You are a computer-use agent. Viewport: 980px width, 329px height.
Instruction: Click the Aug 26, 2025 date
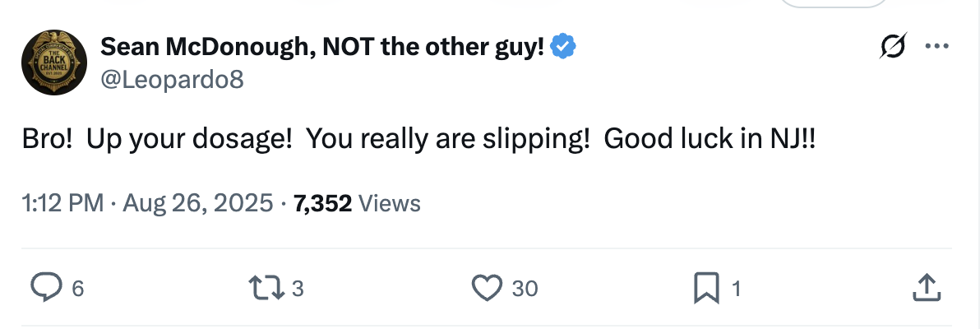click(x=197, y=202)
